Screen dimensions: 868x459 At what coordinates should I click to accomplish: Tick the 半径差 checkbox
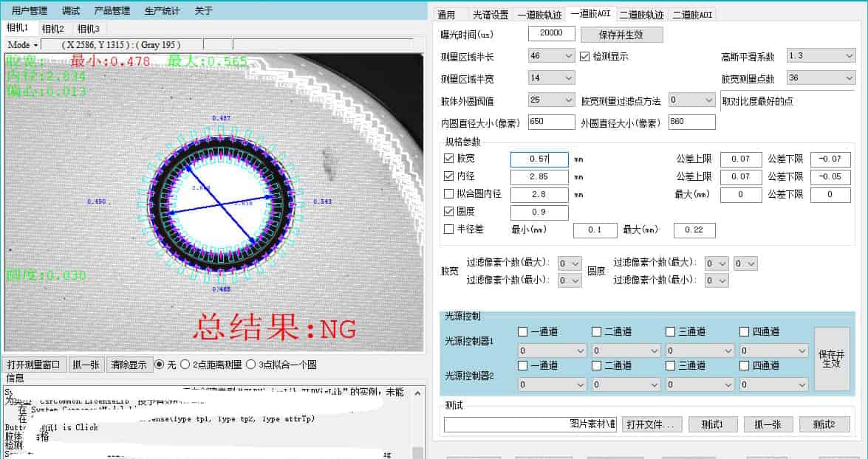448,229
